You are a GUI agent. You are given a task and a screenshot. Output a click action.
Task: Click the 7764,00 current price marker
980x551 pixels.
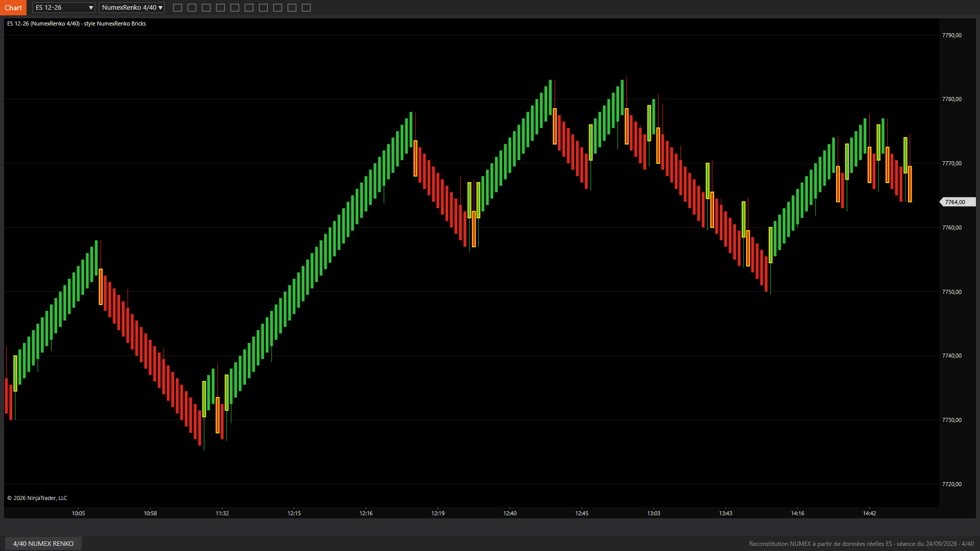point(958,202)
